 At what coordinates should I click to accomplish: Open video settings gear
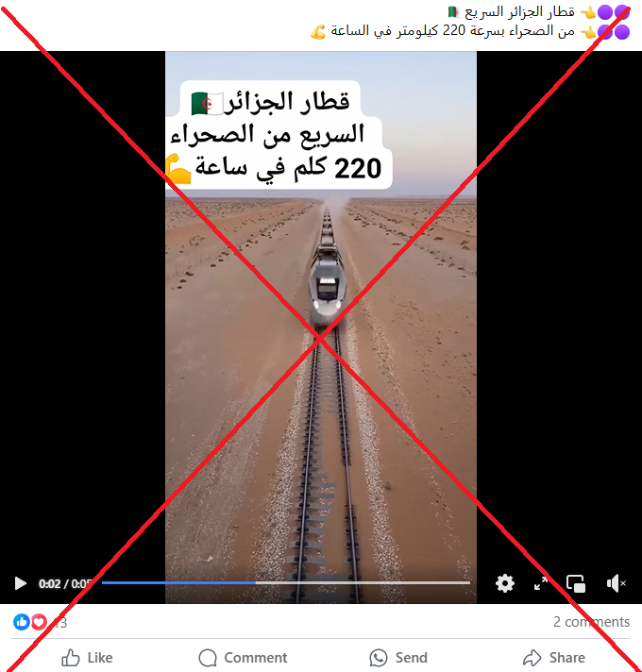(x=505, y=583)
